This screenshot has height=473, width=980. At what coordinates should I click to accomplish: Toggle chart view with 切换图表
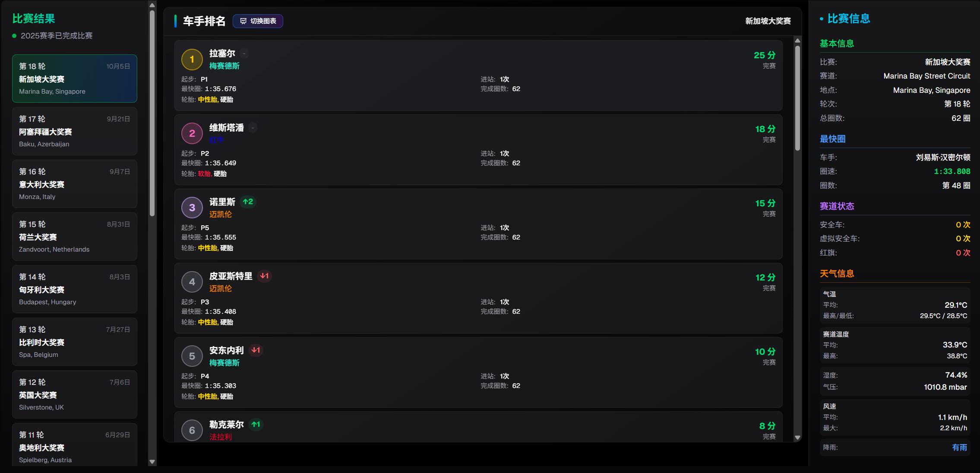258,21
